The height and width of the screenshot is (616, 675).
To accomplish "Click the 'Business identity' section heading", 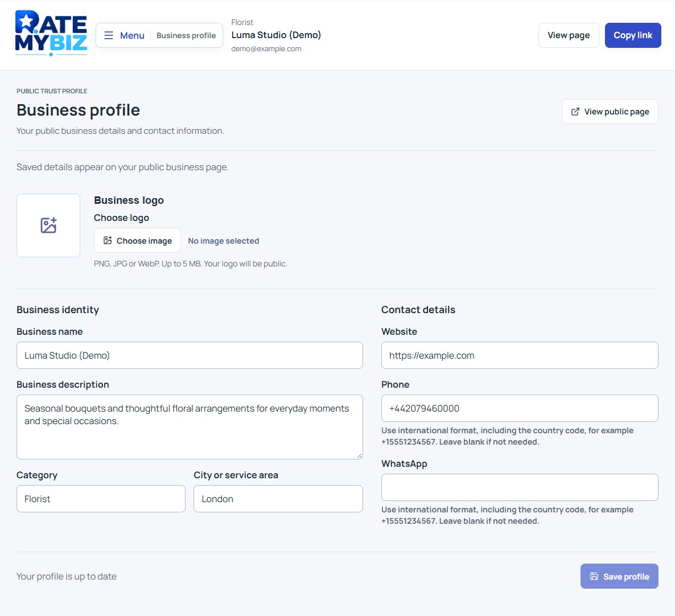I will (57, 310).
